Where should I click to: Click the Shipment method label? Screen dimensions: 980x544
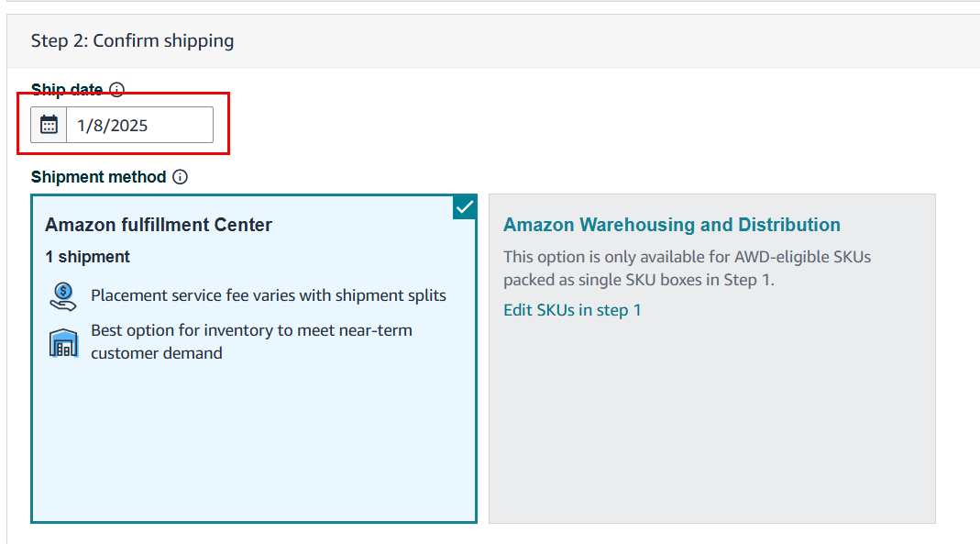99,177
